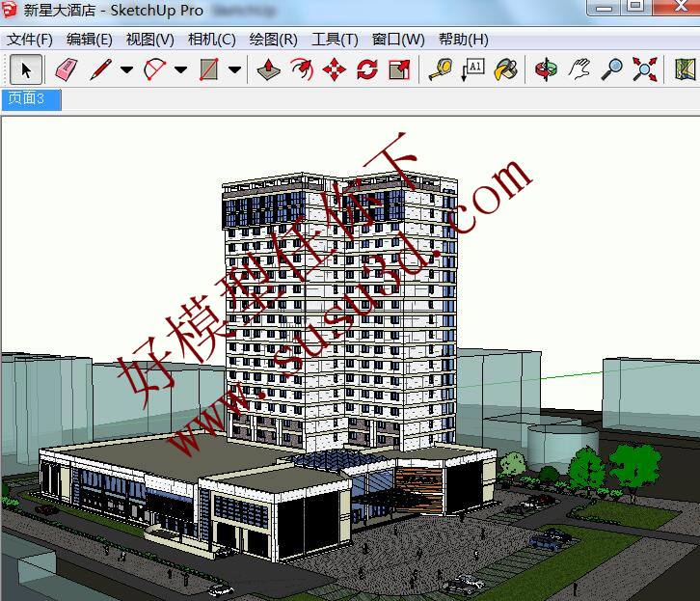Viewport: 700px width, 601px height.
Task: Minimize the SketchUp window
Action: tap(605, 7)
